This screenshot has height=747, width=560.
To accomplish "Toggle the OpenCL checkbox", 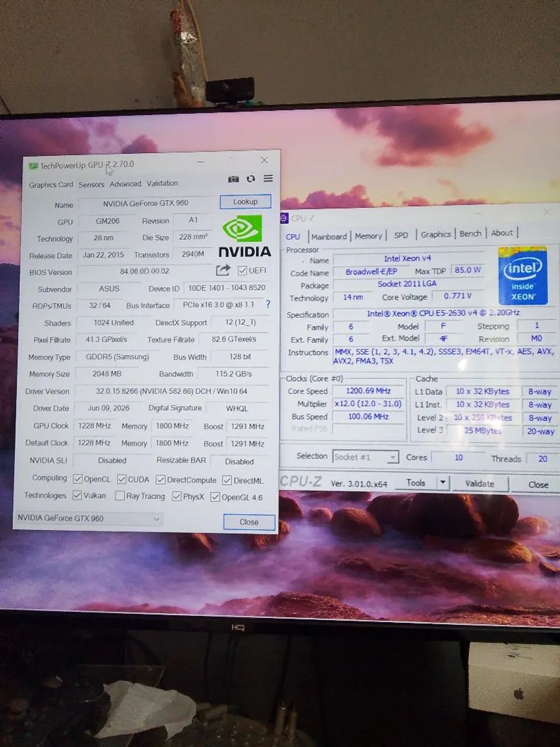I will pyautogui.click(x=78, y=479).
